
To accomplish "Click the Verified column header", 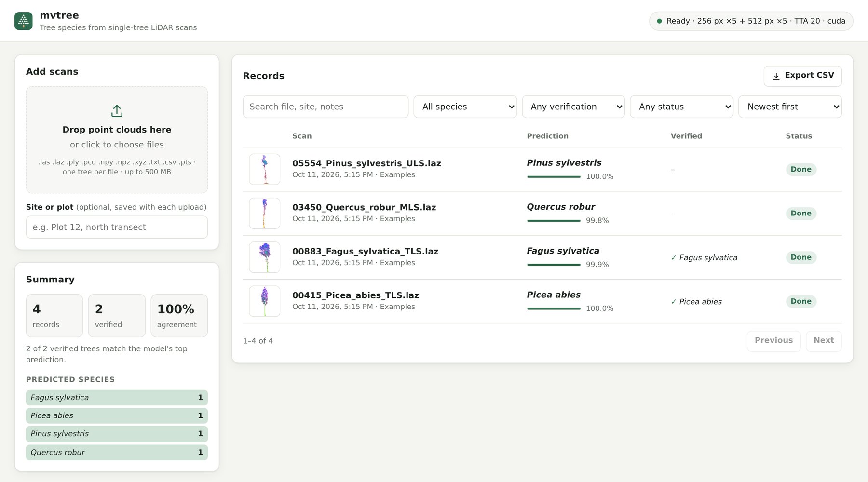I will point(686,136).
